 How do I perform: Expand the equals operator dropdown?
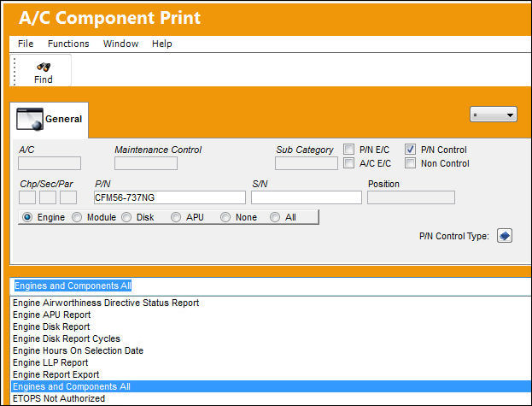point(494,115)
